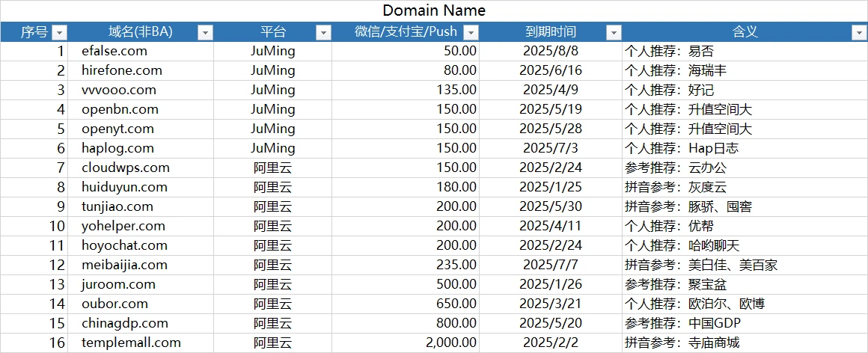Select the templemall.com domain cell
Screen dimensions: 868x353
click(x=131, y=343)
